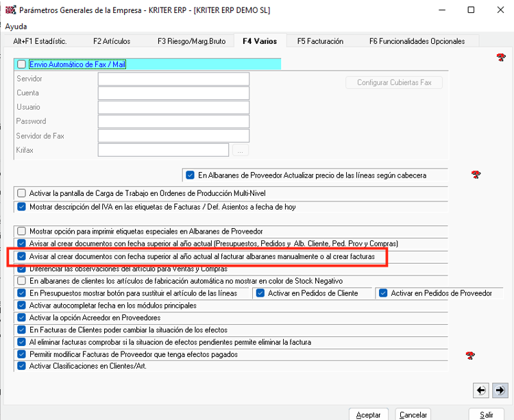Toggle En Facturas de Clientes cambiar situación efectos
Viewport: 514px width, 420px height.
[22, 330]
